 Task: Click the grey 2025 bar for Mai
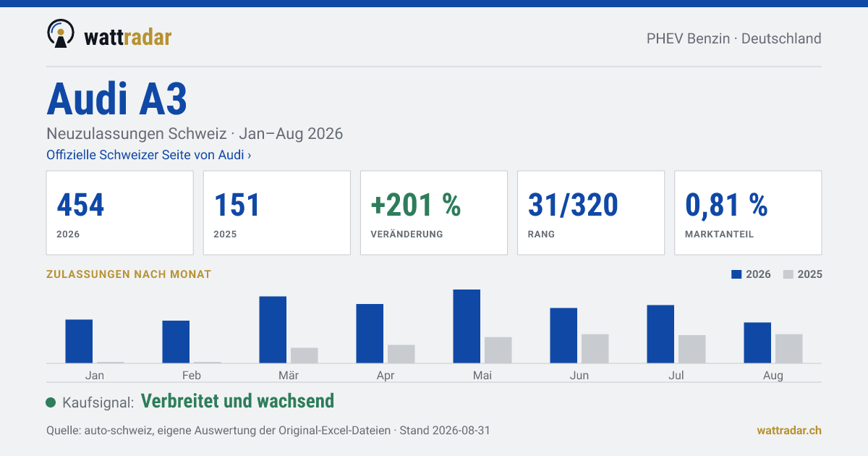498,350
